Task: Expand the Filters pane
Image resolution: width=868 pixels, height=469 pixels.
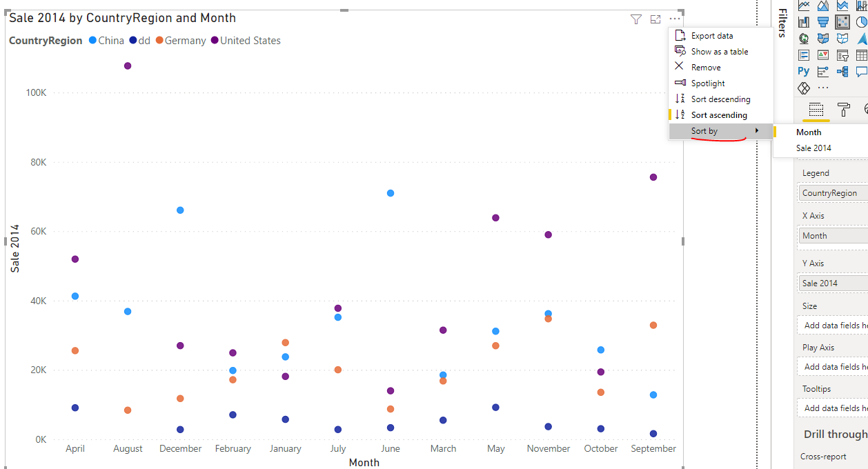Action: pyautogui.click(x=782, y=23)
